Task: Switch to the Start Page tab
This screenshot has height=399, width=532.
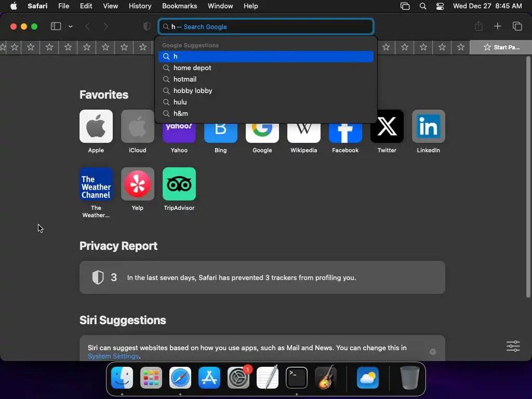Action: point(501,47)
